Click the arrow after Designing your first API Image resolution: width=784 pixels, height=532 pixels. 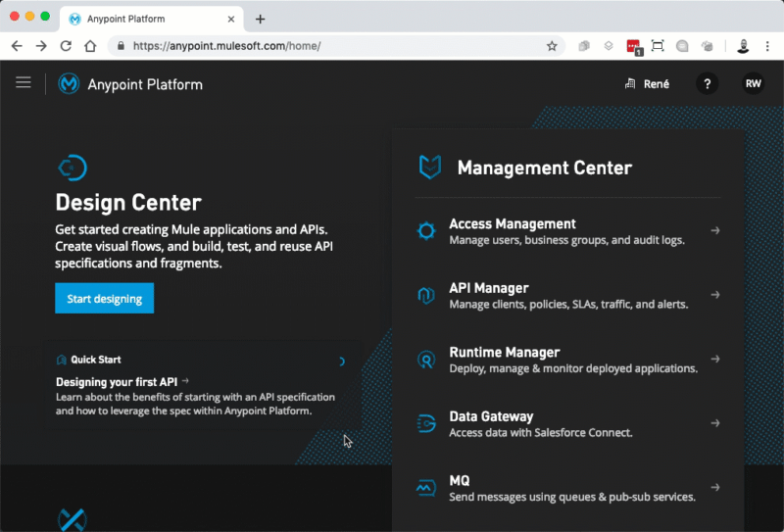point(185,381)
